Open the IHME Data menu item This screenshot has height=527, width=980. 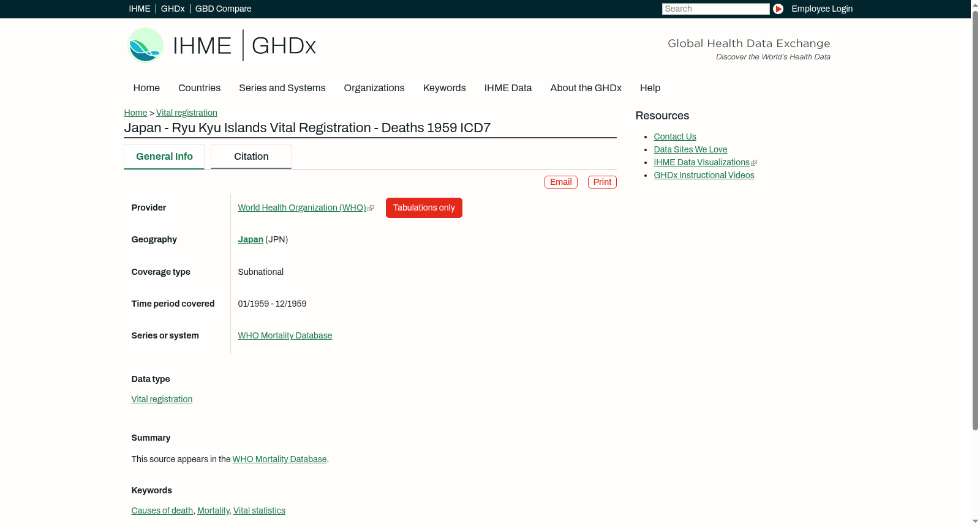(508, 88)
